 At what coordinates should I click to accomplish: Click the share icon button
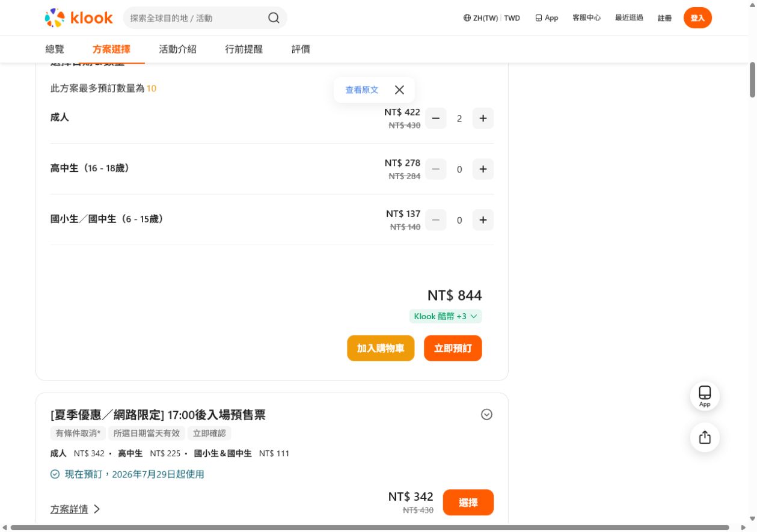coord(705,437)
